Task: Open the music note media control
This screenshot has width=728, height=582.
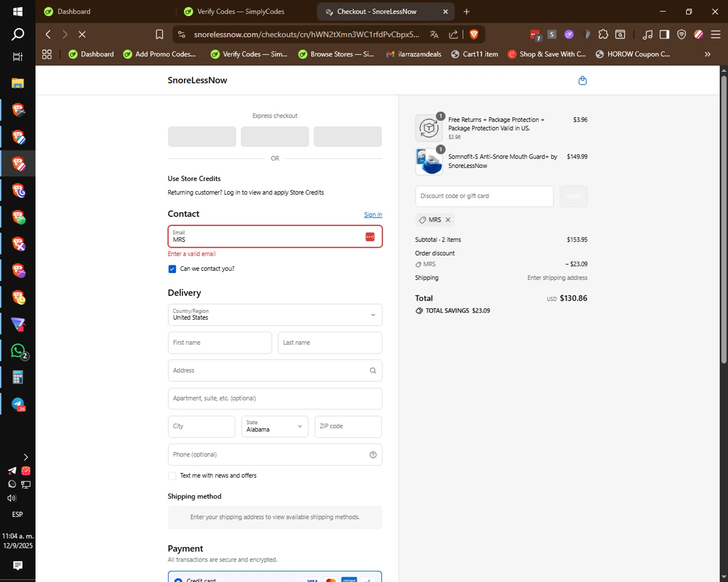Action: coord(647,34)
